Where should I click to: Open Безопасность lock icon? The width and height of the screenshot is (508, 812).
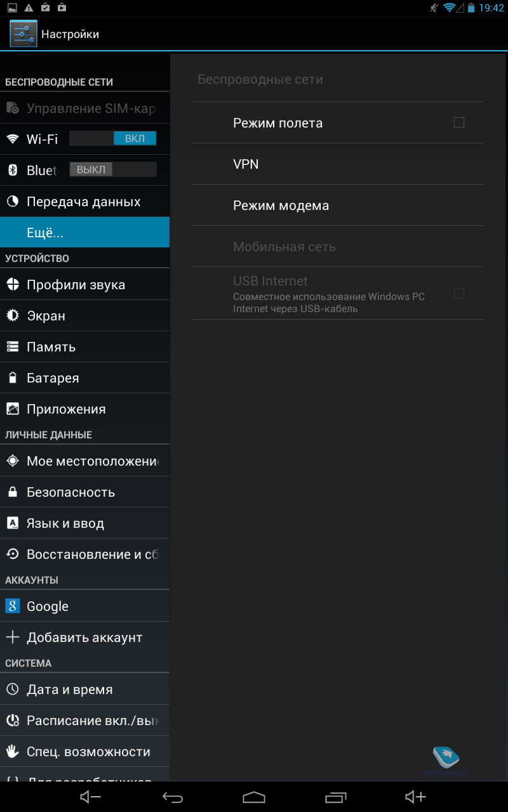click(x=13, y=492)
